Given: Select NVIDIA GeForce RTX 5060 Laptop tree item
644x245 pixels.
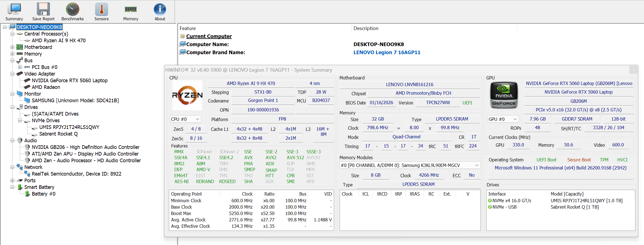Looking at the screenshot, I should click(70, 81).
